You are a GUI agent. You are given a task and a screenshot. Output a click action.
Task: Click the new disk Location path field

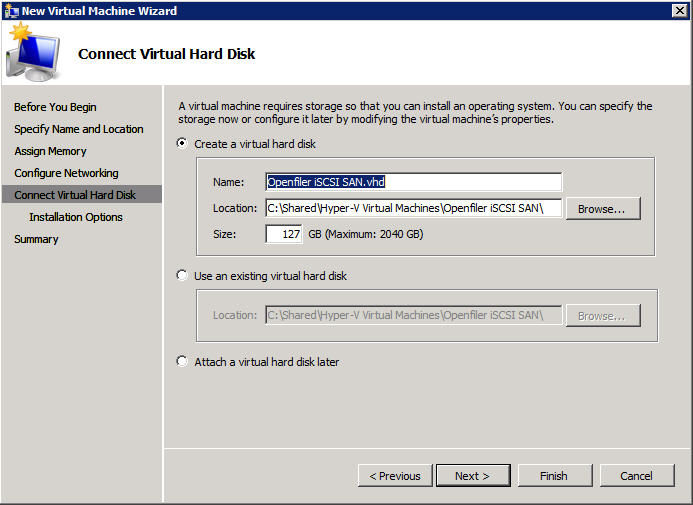coord(413,208)
